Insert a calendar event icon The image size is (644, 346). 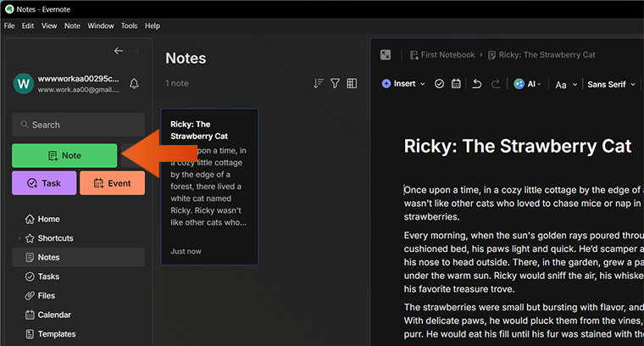[456, 84]
